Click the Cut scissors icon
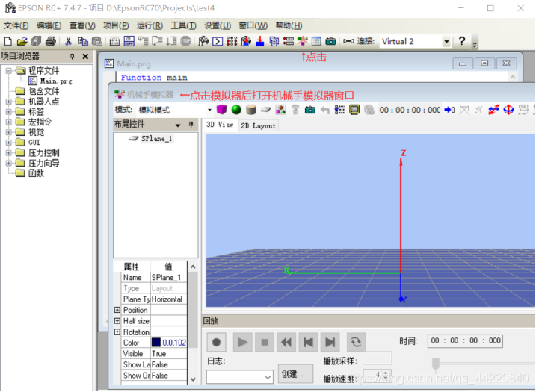Image resolution: width=536 pixels, height=392 pixels. (x=68, y=41)
